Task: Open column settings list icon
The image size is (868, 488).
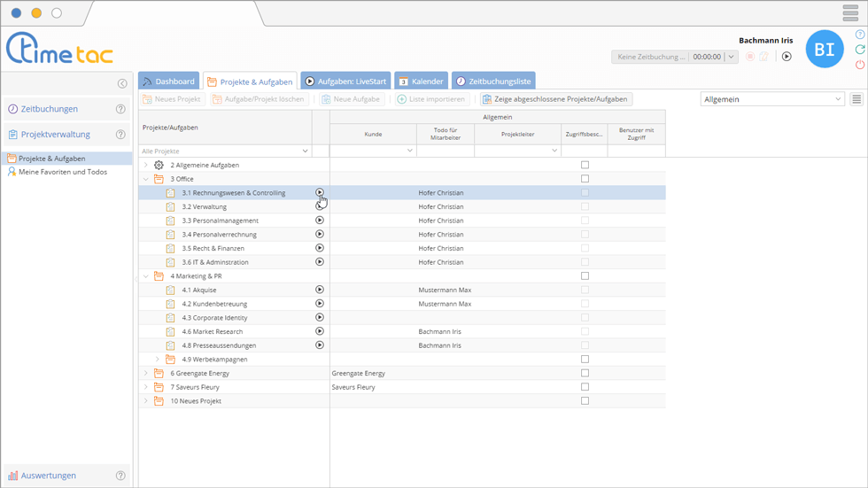Action: point(856,99)
